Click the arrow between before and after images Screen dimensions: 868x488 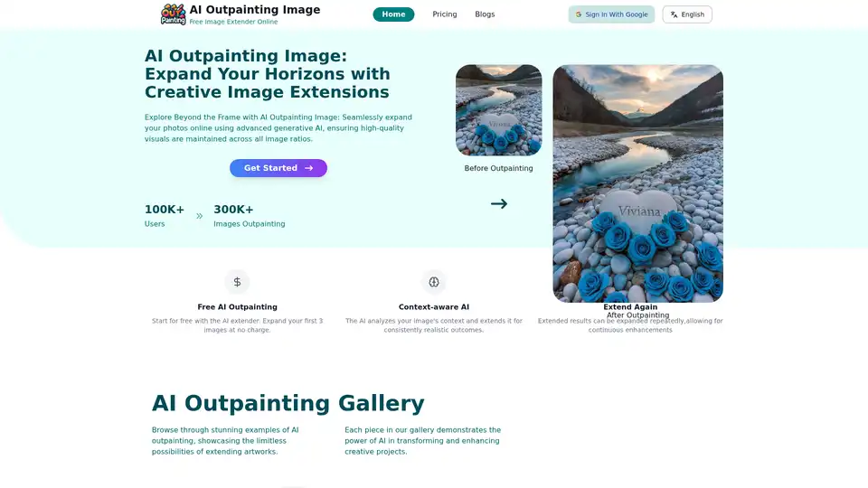(x=499, y=203)
